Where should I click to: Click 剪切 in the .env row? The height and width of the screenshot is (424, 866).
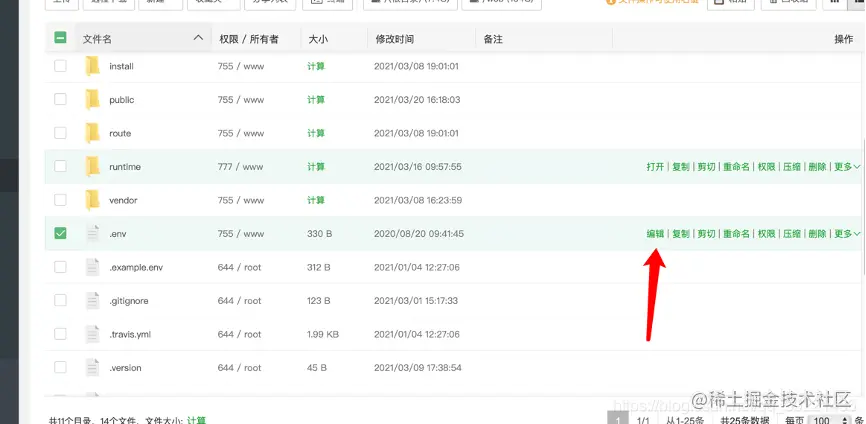[706, 234]
